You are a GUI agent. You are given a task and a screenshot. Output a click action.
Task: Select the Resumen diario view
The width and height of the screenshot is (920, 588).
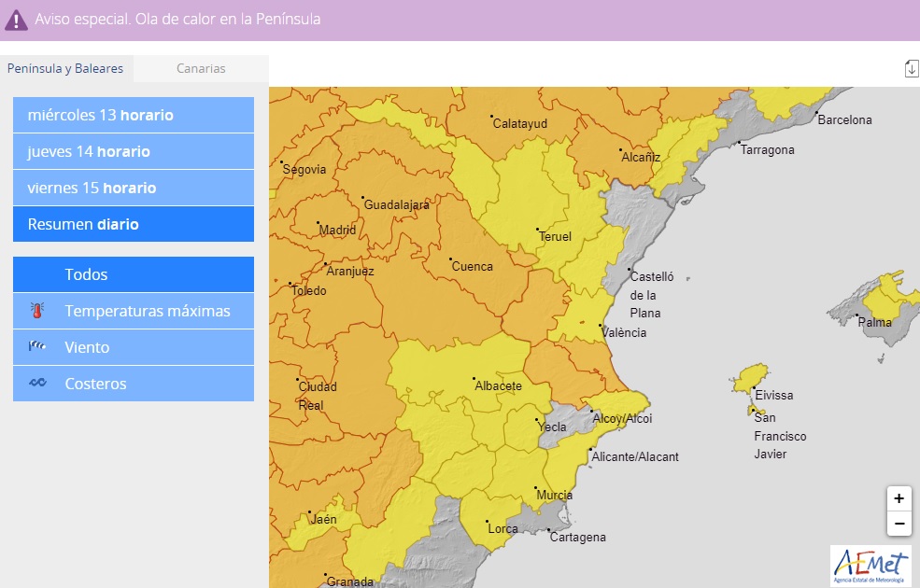[134, 224]
